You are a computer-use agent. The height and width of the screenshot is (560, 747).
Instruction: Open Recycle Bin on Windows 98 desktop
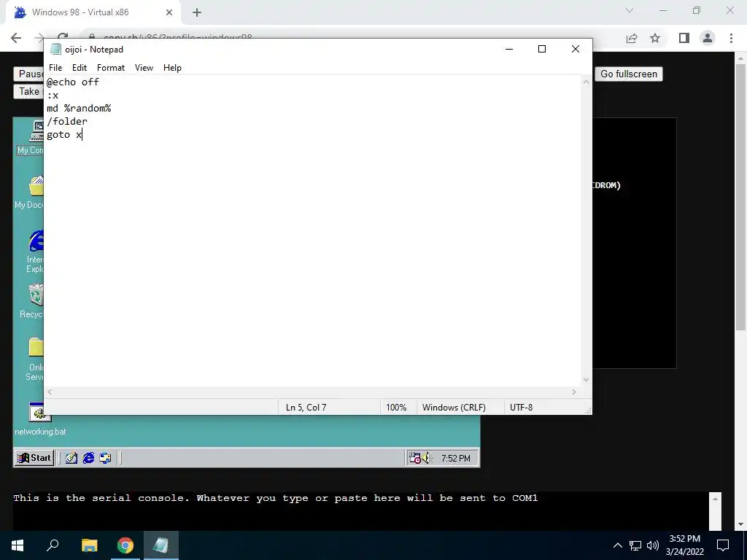[34, 301]
